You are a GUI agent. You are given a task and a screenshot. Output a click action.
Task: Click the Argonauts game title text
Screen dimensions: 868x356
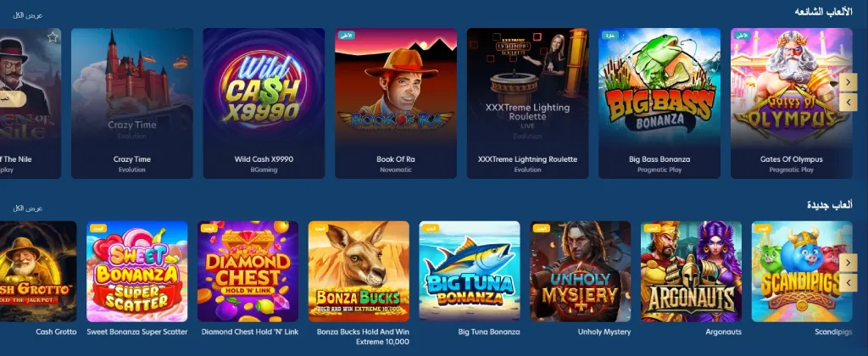point(724,332)
